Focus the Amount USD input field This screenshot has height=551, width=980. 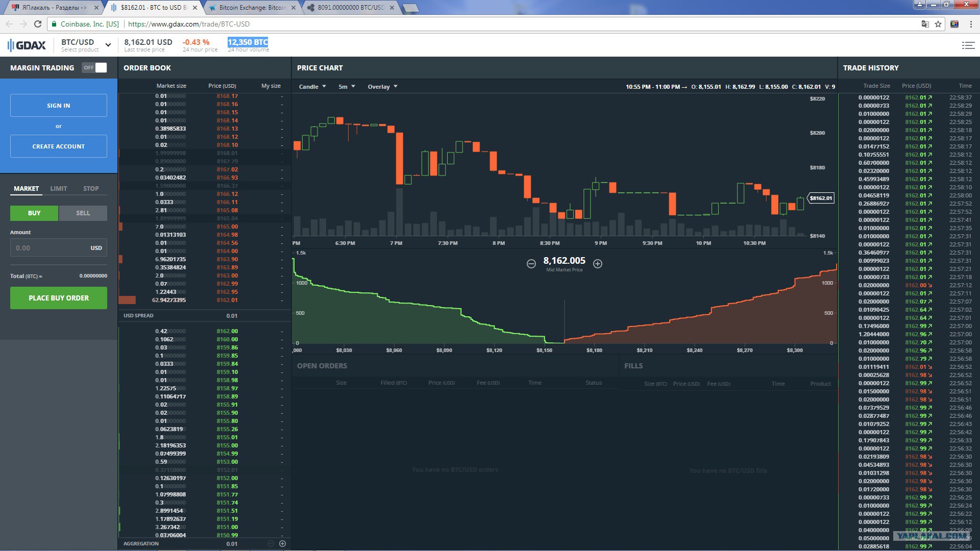pos(59,248)
